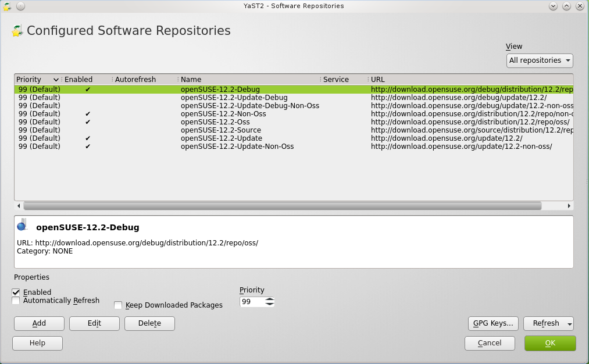The width and height of the screenshot is (589, 364).
Task: Click the Priority spin box stepper arrows
Action: [270, 302]
